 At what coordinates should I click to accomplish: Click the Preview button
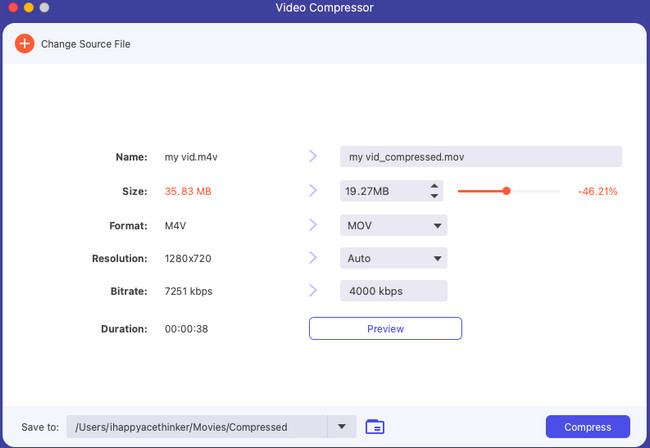[385, 329]
